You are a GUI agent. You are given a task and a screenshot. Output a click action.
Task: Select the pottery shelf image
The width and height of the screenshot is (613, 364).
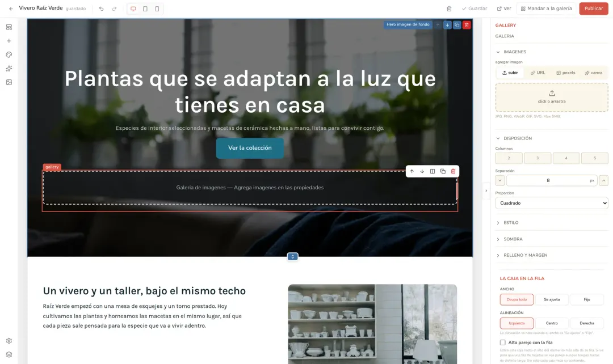[372, 324]
